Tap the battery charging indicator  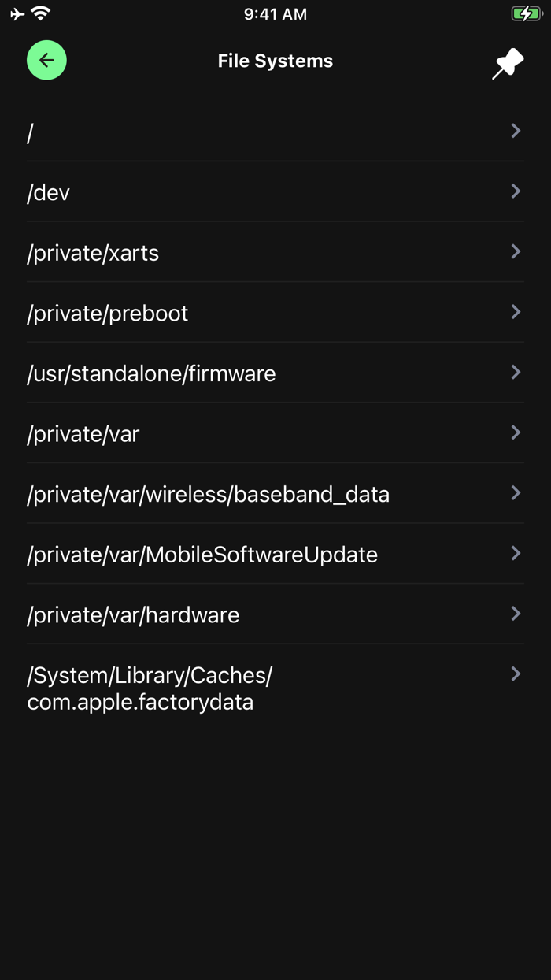click(527, 13)
